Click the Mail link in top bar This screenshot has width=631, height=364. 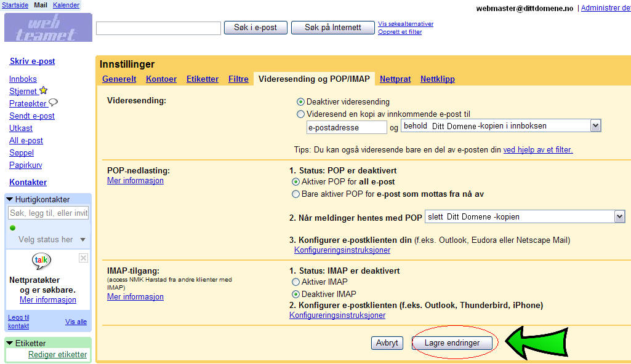point(41,5)
